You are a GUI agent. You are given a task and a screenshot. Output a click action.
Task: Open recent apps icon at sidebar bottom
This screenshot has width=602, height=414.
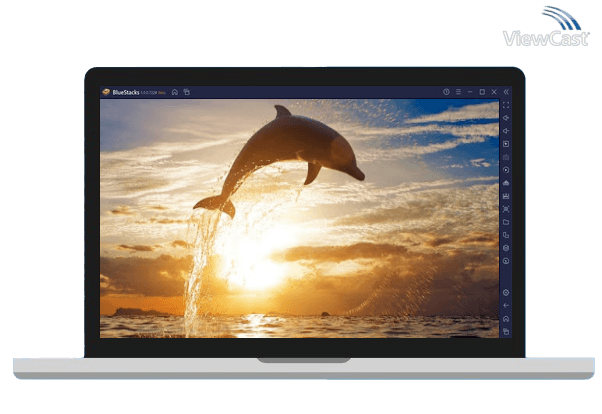coord(506,331)
